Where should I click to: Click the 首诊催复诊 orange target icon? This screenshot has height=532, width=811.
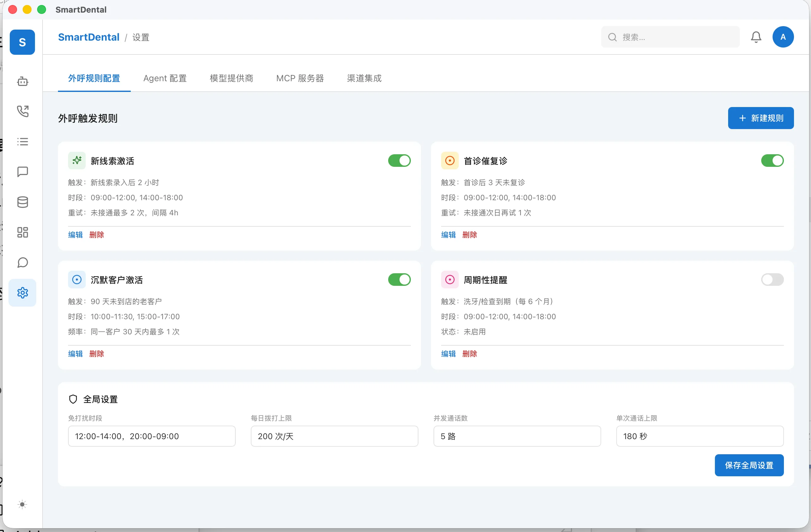(x=450, y=160)
